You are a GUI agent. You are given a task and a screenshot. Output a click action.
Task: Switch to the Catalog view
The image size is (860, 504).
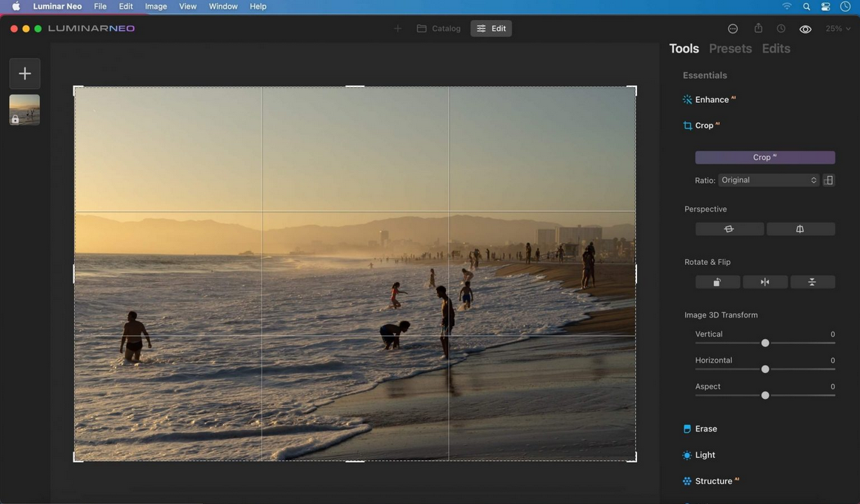[439, 28]
